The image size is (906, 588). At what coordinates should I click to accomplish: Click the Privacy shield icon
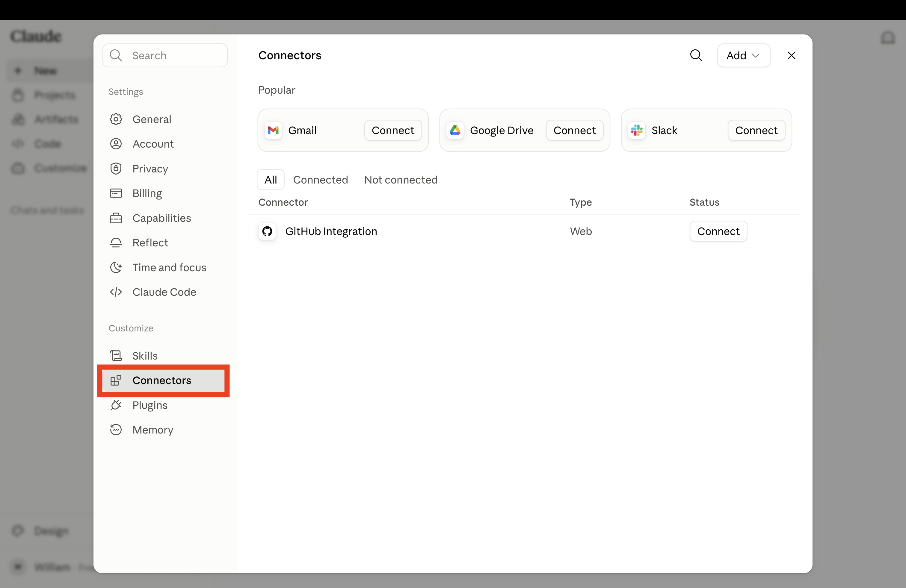[116, 169]
